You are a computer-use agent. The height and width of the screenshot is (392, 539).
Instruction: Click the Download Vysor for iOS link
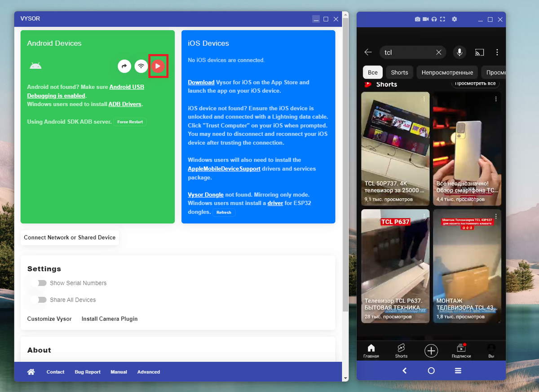tap(201, 82)
